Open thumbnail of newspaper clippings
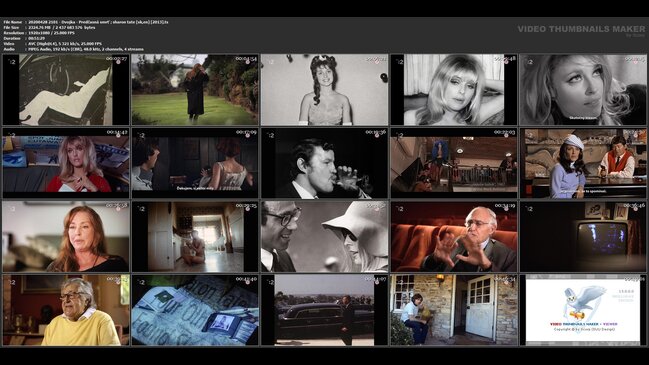Image resolution: width=649 pixels, height=365 pixels. 195,310
